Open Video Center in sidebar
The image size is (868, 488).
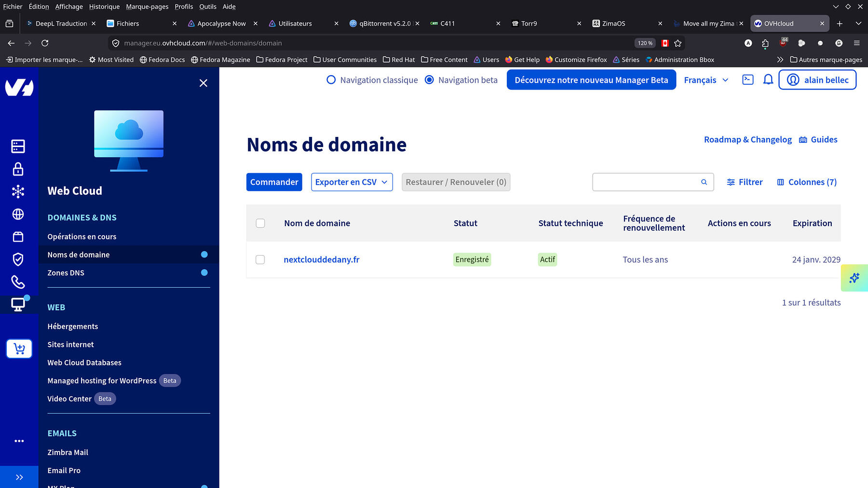pyautogui.click(x=69, y=398)
